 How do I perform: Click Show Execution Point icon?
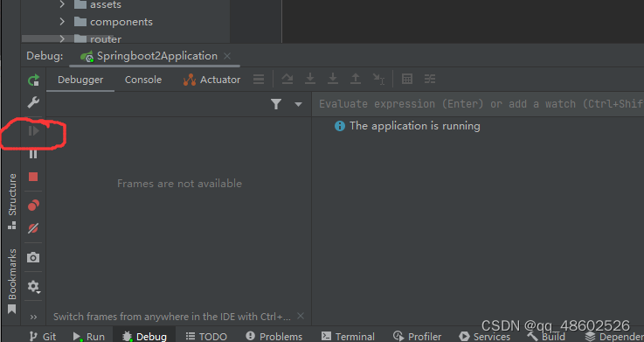(x=287, y=79)
